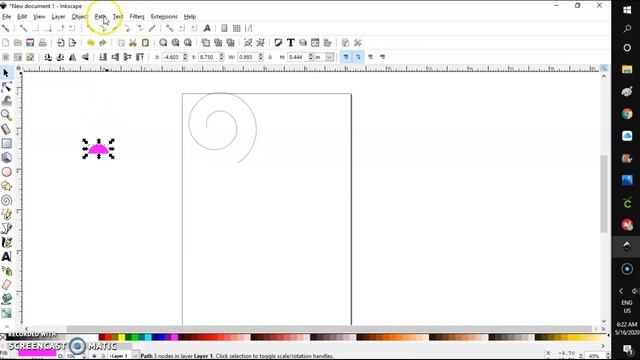The image size is (640, 360).
Task: Select the Ellipse circle tool
Action: click(x=6, y=172)
